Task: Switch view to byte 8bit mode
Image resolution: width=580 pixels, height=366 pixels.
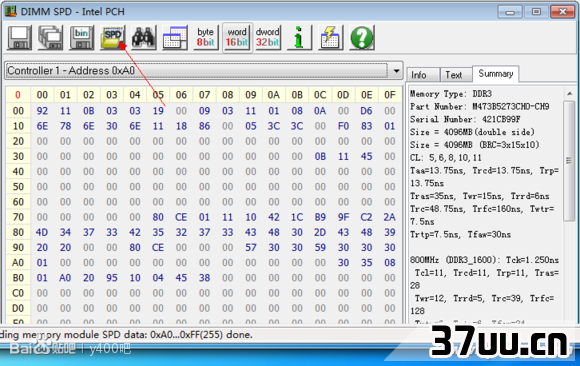Action: pos(206,38)
